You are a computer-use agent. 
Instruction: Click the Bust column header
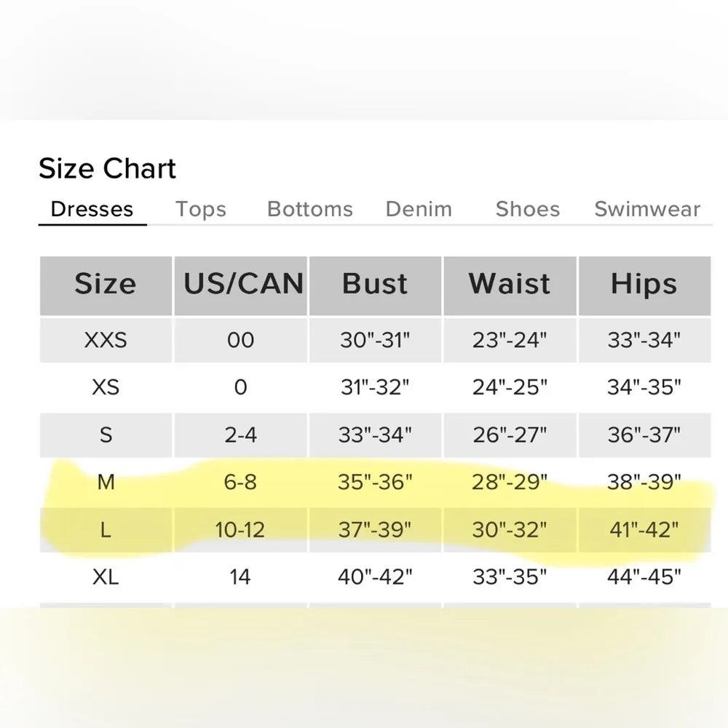click(x=375, y=285)
